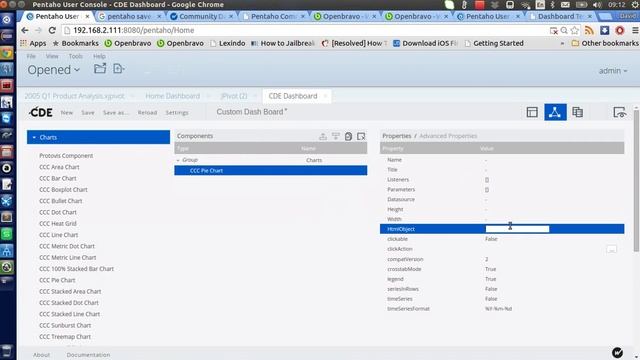The image size is (640, 360).
Task: Click the mail envelope icon in system tray
Action: [565, 5]
